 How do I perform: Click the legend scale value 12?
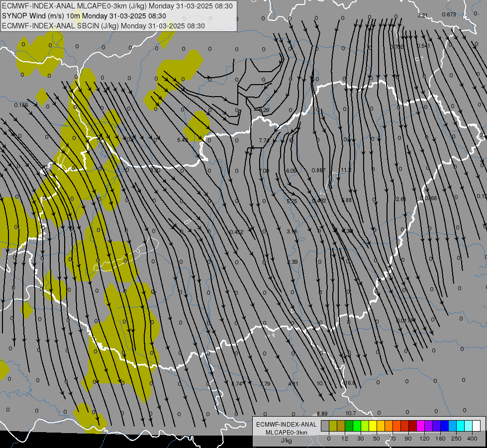click(x=345, y=439)
